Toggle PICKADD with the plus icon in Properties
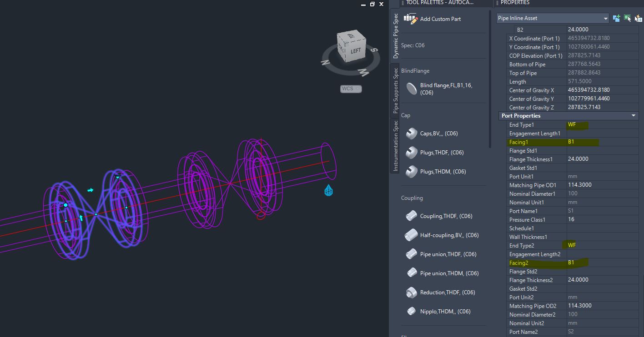The height and width of the screenshot is (337, 644). (616, 18)
